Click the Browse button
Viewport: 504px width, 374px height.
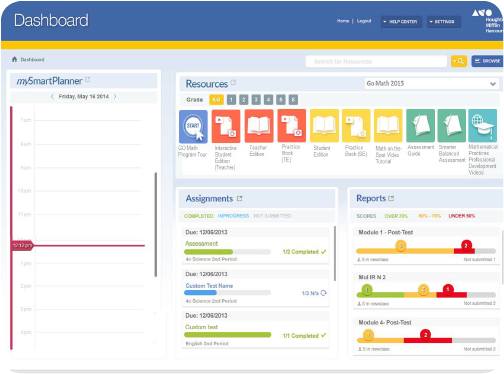pyautogui.click(x=487, y=61)
